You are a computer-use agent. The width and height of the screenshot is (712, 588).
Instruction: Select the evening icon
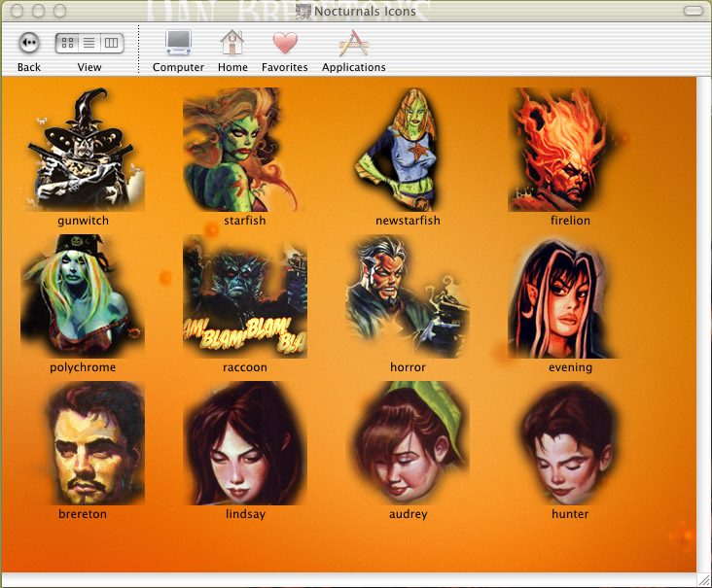pyautogui.click(x=569, y=296)
